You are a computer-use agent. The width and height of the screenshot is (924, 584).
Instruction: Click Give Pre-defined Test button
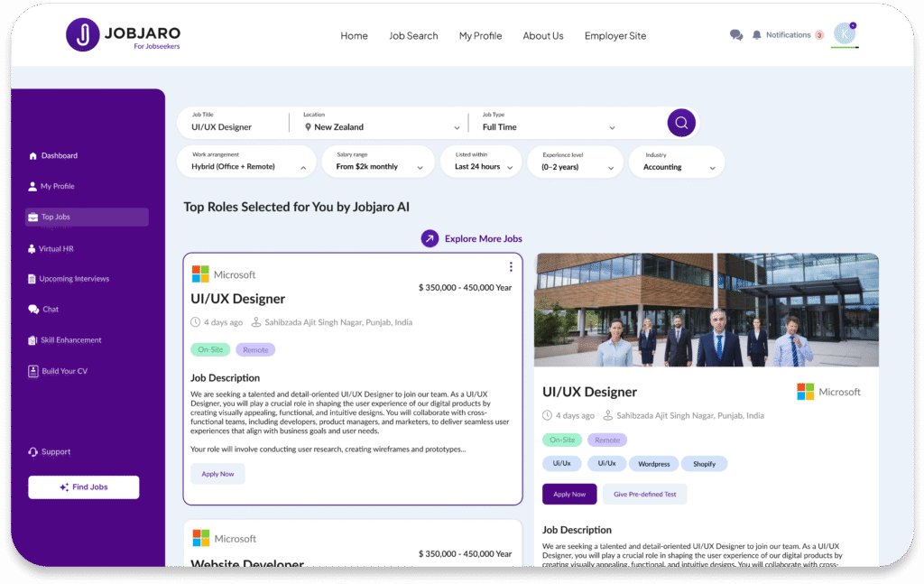click(644, 495)
